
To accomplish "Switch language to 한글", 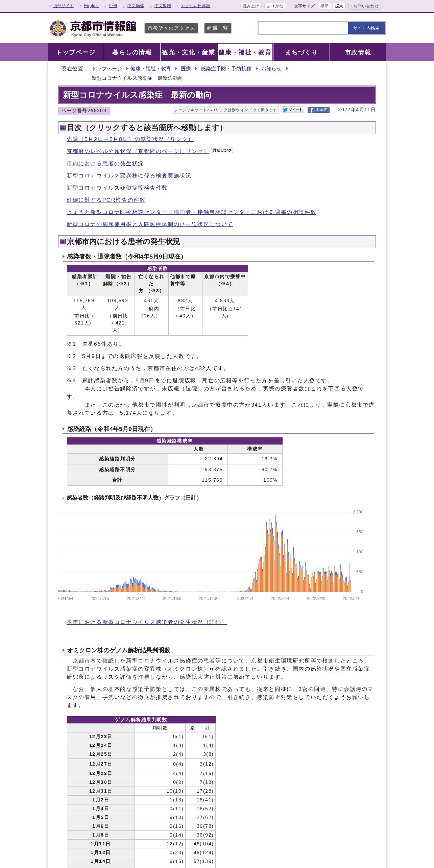I will [x=113, y=6].
